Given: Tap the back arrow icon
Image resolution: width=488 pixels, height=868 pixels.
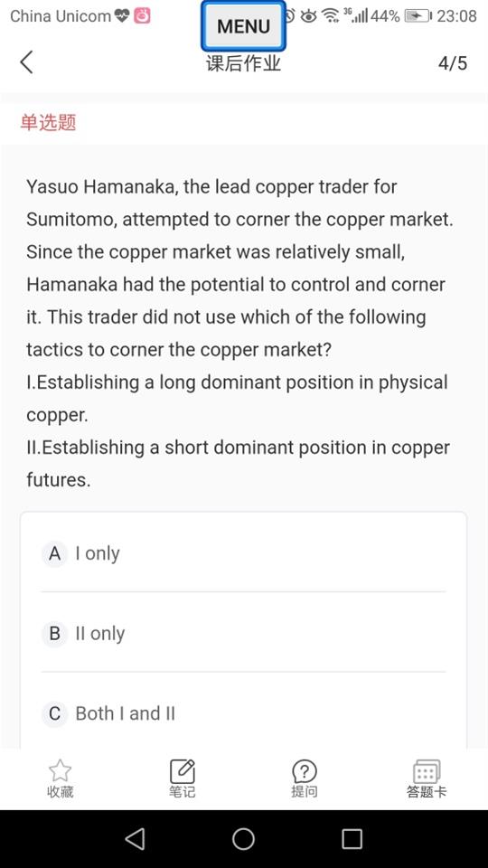Looking at the screenshot, I should coord(26,62).
